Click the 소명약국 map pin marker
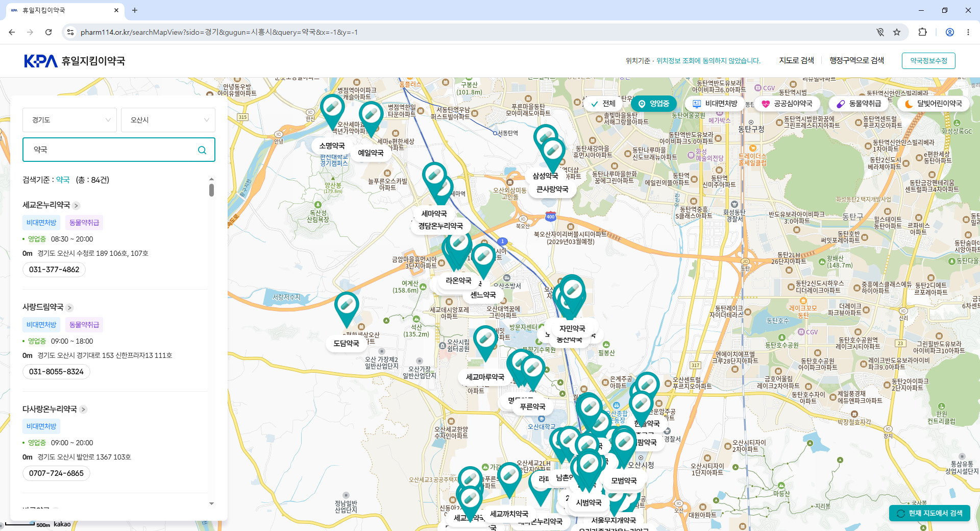 (332, 111)
